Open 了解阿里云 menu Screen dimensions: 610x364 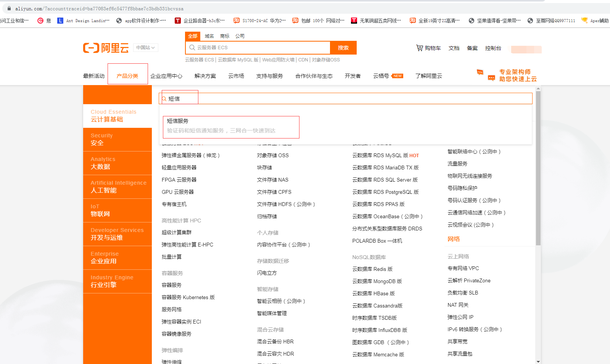tap(429, 76)
